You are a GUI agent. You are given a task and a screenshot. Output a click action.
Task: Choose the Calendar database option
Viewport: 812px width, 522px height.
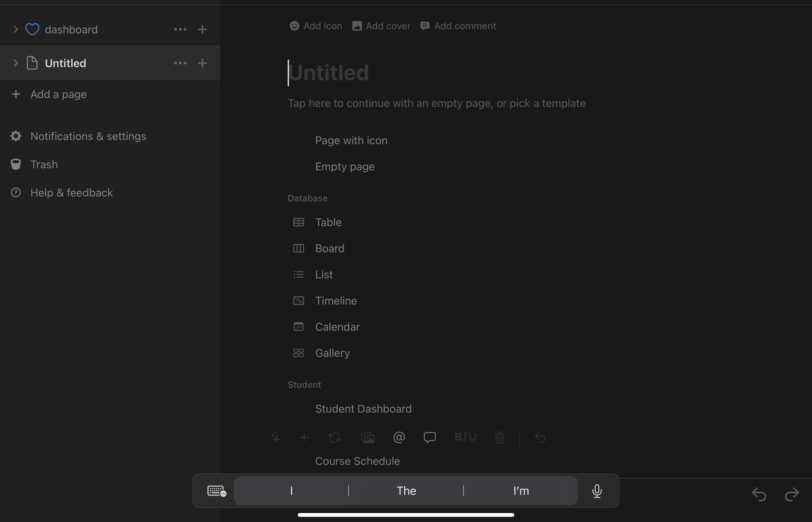(x=337, y=327)
